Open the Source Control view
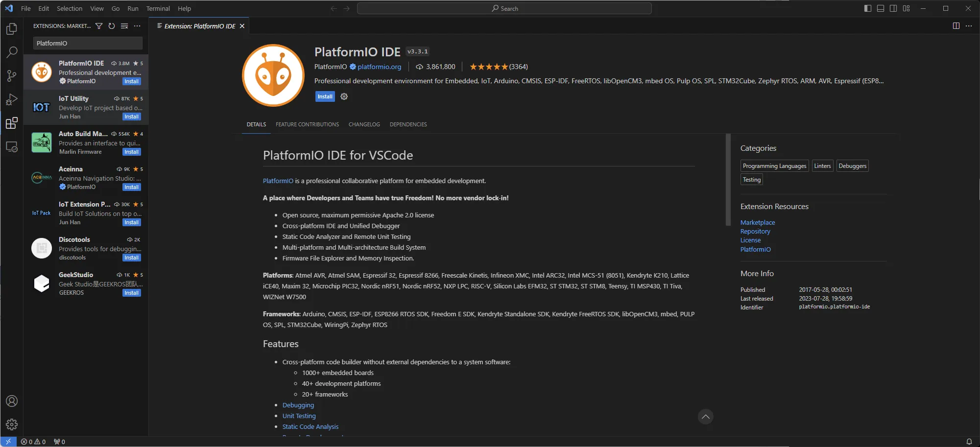Viewport: 980px width, 447px height. coord(12,75)
